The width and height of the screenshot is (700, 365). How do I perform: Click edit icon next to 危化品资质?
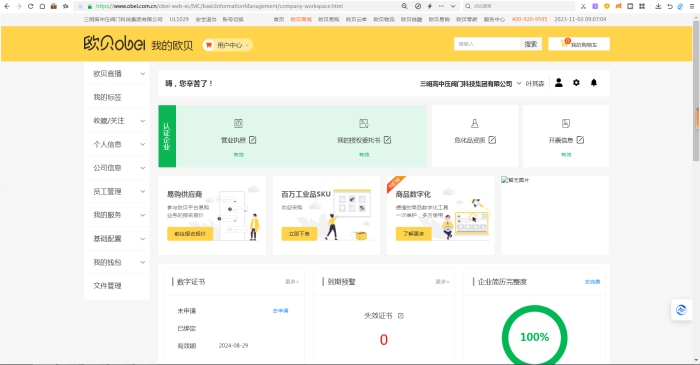point(492,140)
